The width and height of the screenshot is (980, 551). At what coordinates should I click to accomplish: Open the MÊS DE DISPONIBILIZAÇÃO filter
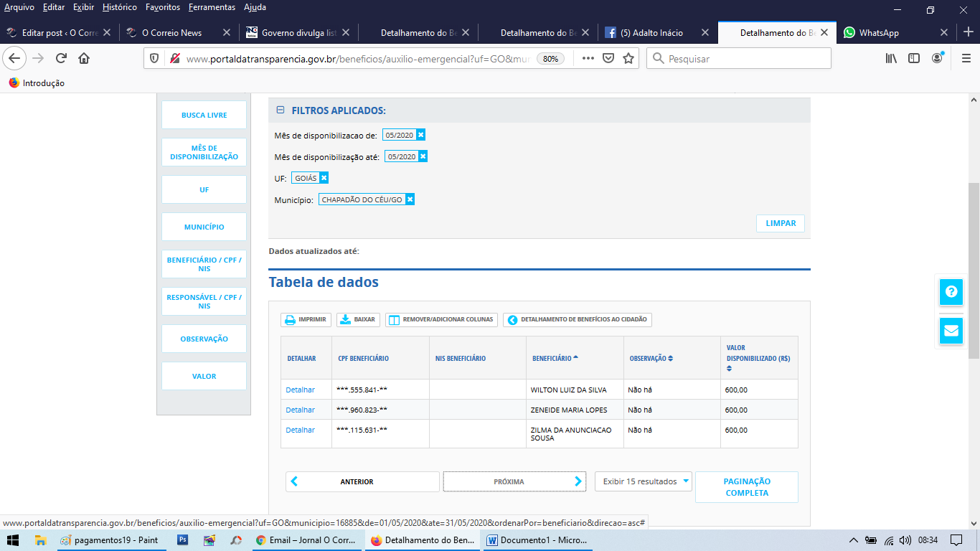point(204,152)
